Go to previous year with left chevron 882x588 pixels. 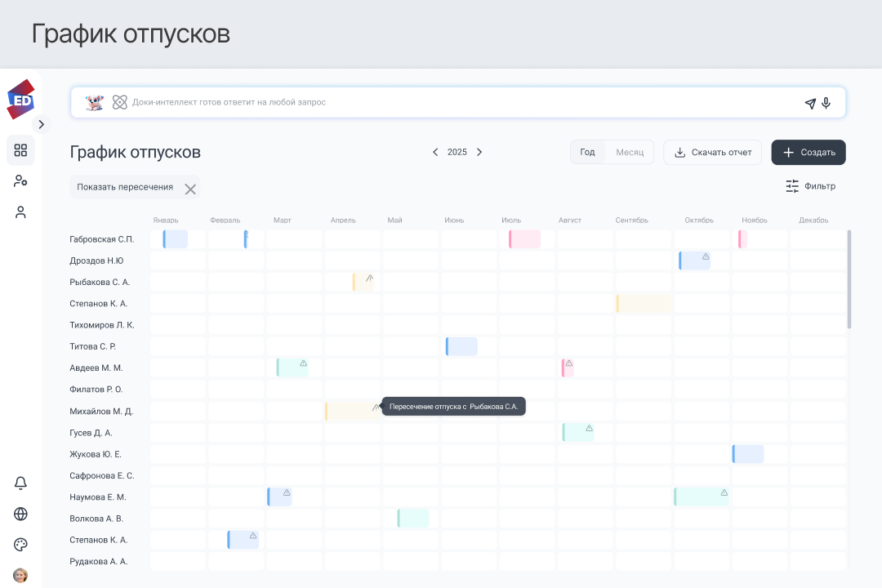tap(435, 153)
